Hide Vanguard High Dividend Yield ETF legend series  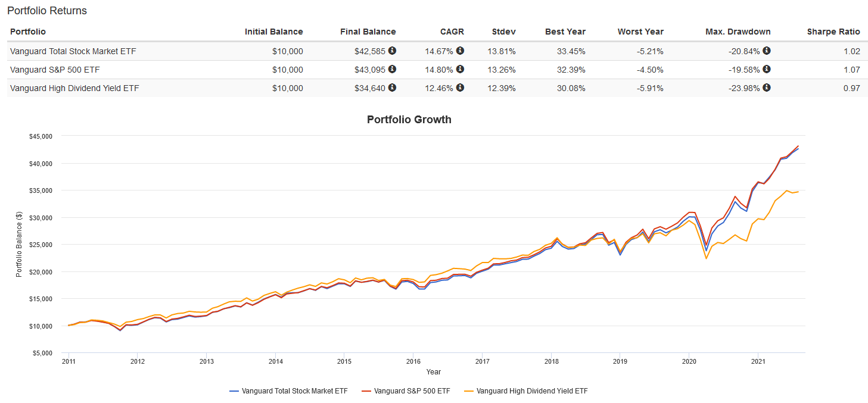pyautogui.click(x=533, y=391)
